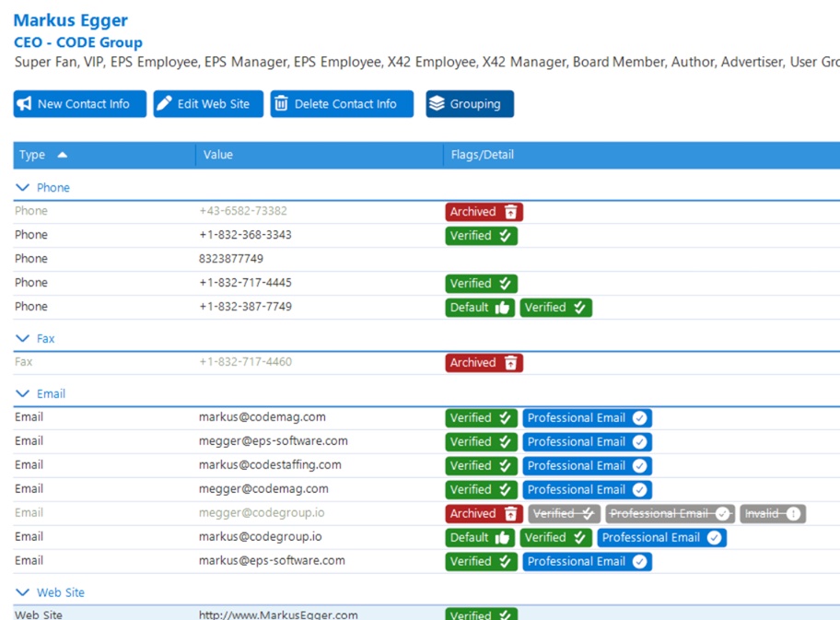This screenshot has height=620, width=840.
Task: Open the Markus Egger name link
Action: [x=70, y=20]
